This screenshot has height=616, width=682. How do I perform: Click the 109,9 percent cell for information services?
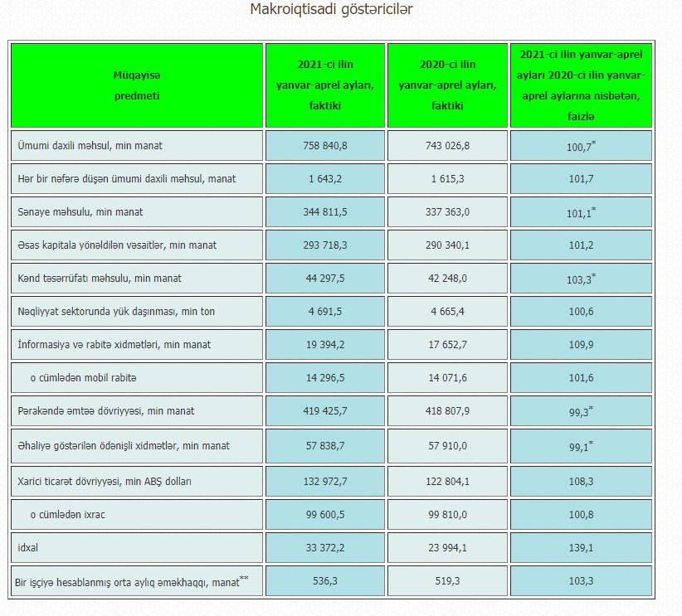coord(581,345)
